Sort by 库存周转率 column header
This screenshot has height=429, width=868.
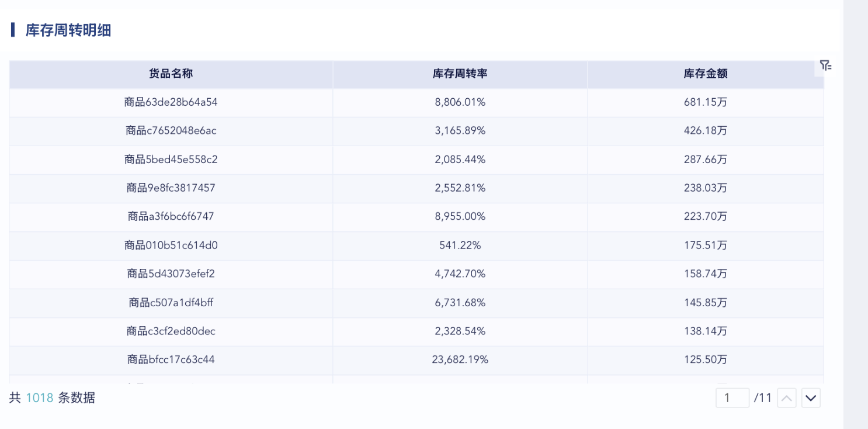tap(460, 74)
